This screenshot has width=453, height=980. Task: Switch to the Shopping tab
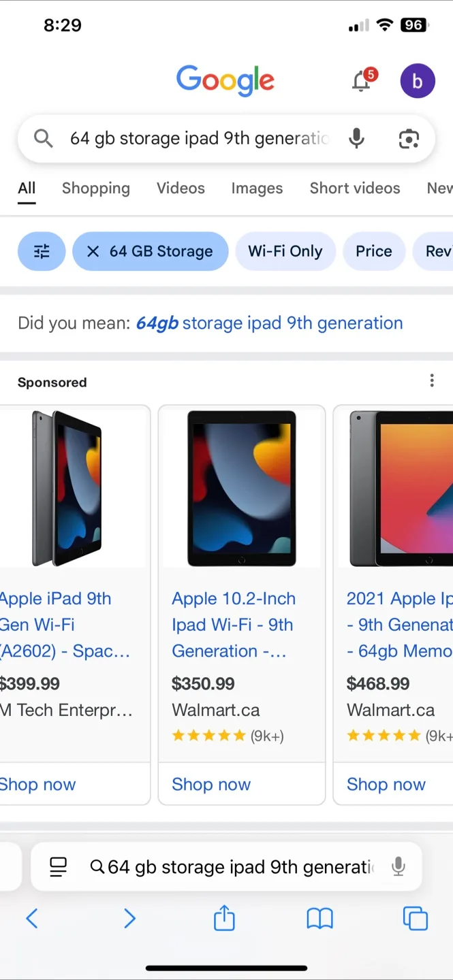95,189
